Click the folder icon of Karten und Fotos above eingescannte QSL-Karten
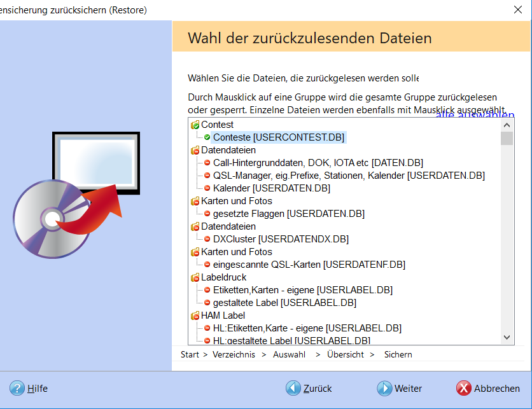This screenshot has height=409, width=532. [195, 252]
